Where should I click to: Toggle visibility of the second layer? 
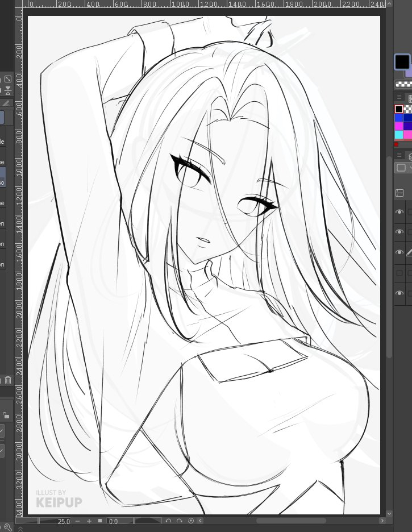(x=399, y=232)
